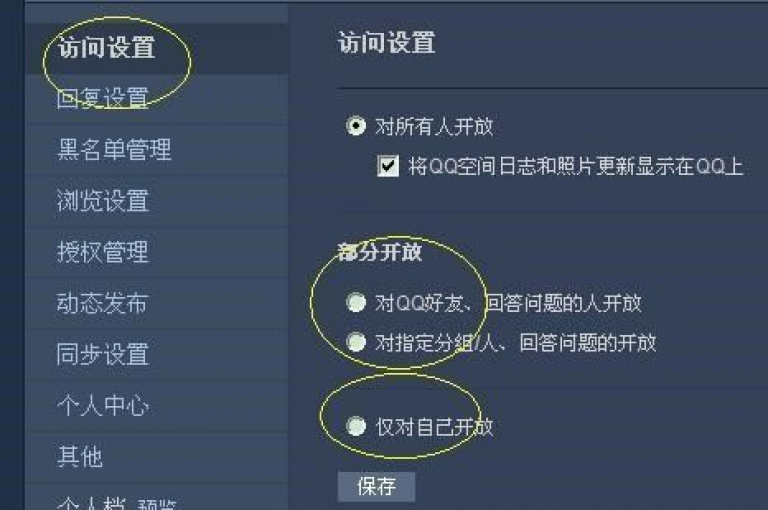Go to 黑名单管理 menu item
This screenshot has width=768, height=510.
(157, 149)
